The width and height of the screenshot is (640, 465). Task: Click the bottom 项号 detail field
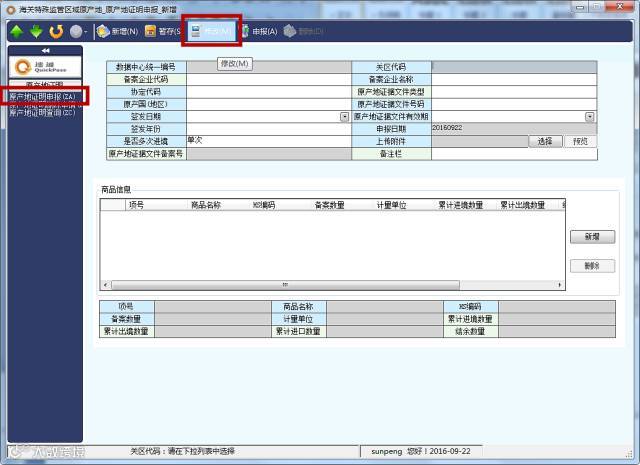tap(213, 307)
